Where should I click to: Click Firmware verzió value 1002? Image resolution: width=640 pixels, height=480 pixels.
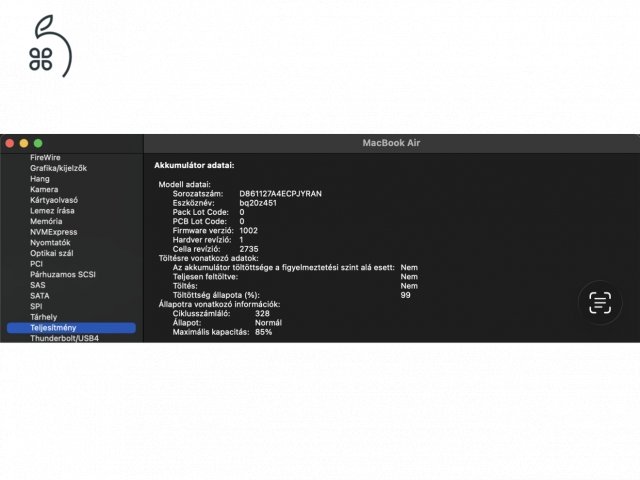tap(249, 231)
